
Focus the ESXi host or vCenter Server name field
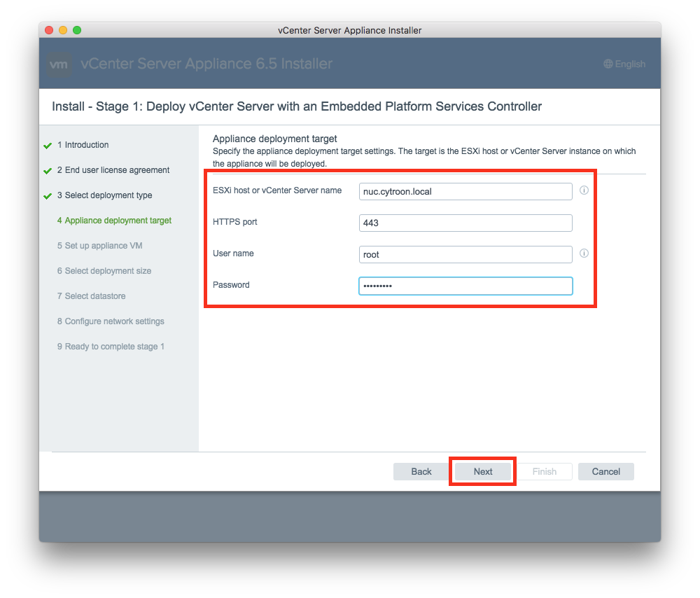[465, 192]
